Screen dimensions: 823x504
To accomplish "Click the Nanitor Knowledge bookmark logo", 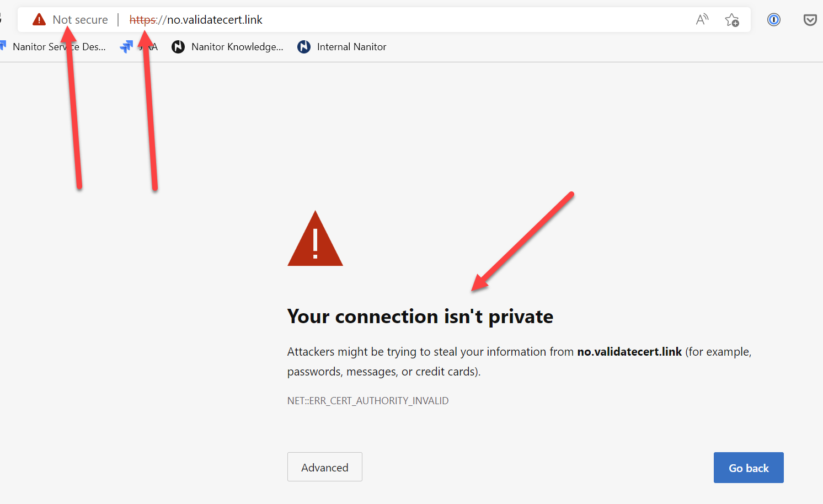I will [178, 47].
